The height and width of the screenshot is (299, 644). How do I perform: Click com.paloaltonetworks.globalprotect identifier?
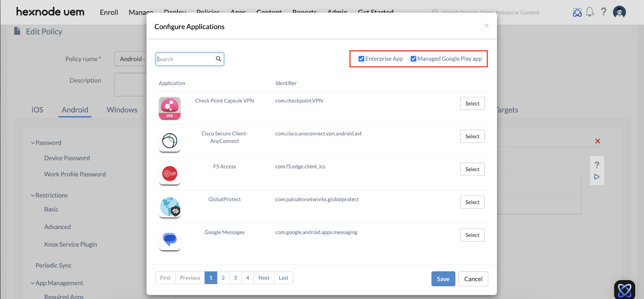pyautogui.click(x=317, y=199)
